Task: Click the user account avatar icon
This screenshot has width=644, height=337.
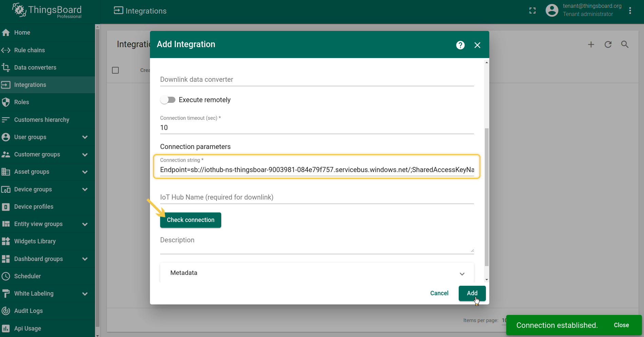Action: pyautogui.click(x=552, y=11)
